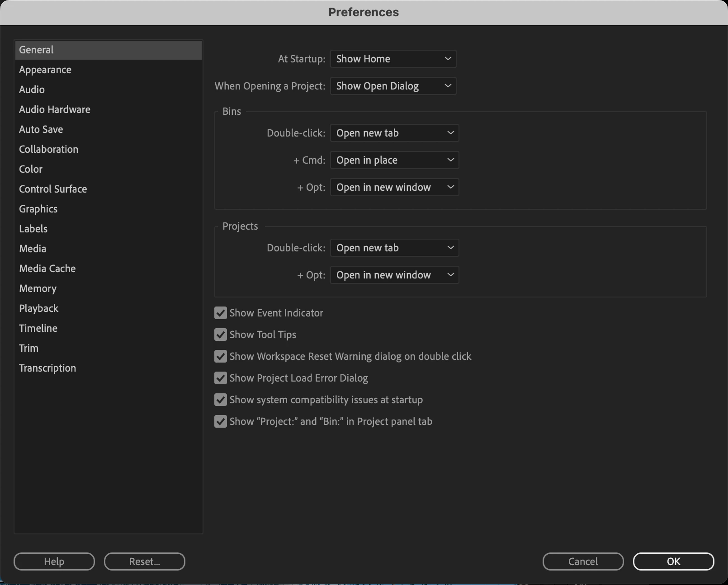The height and width of the screenshot is (585, 728).
Task: Expand the Bins + Opt dropdown
Action: 395,187
